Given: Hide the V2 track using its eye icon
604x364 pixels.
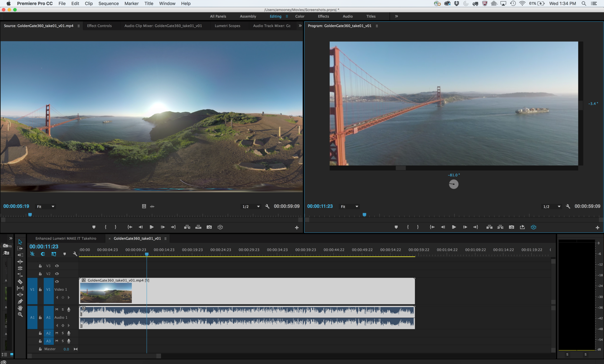Looking at the screenshot, I should [x=57, y=274].
